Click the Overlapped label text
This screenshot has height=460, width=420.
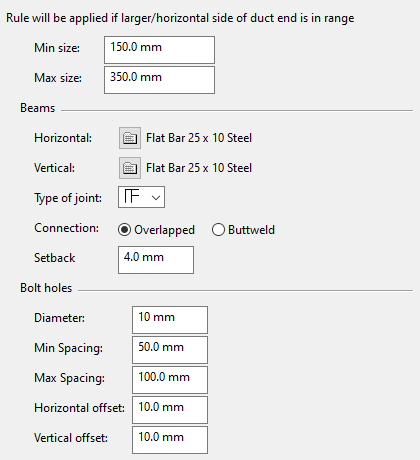coord(164,230)
